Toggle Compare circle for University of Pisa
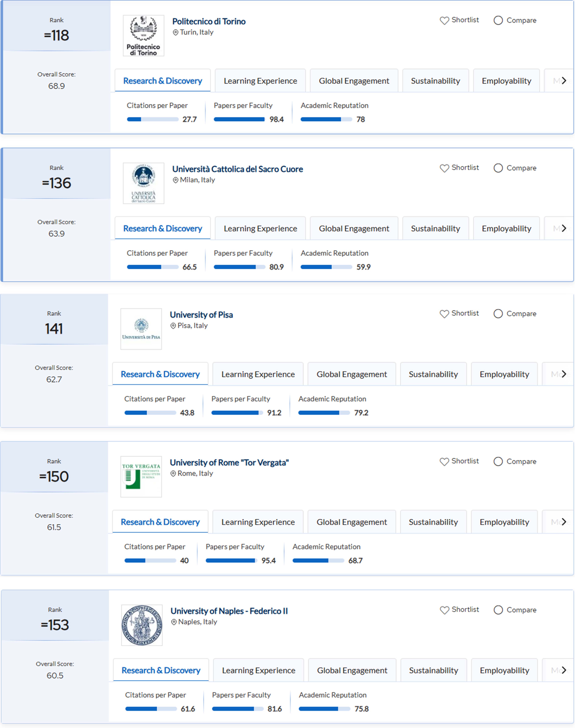The width and height of the screenshot is (575, 728). [498, 314]
